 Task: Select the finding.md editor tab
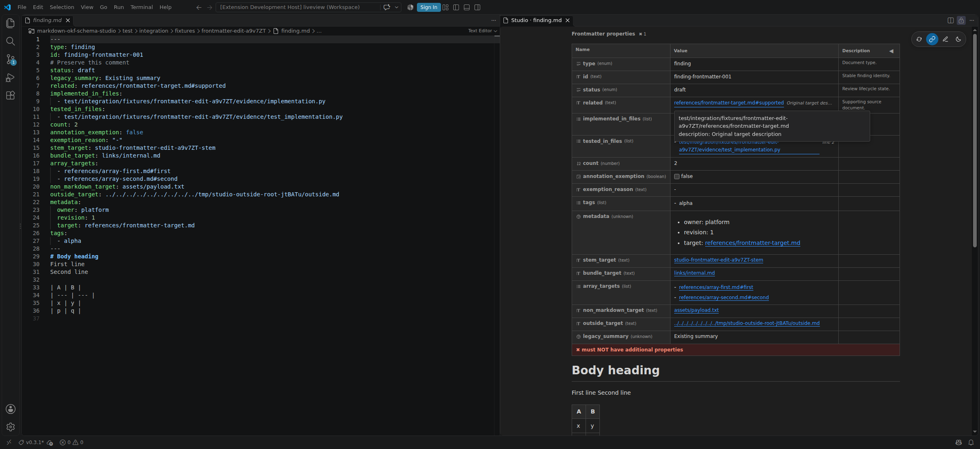coord(47,20)
